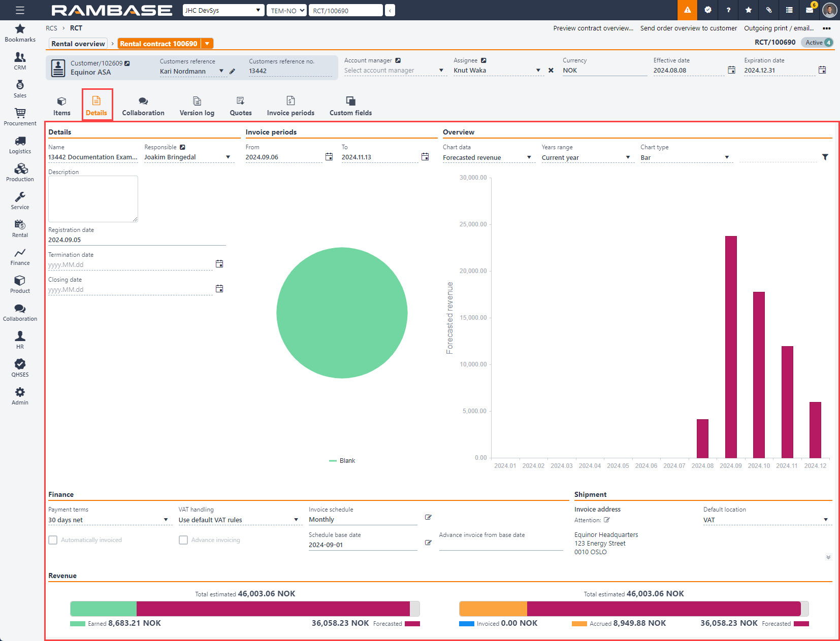Open calendar picker for Expiration date
Viewport: 840px width, 641px height.
(x=822, y=70)
